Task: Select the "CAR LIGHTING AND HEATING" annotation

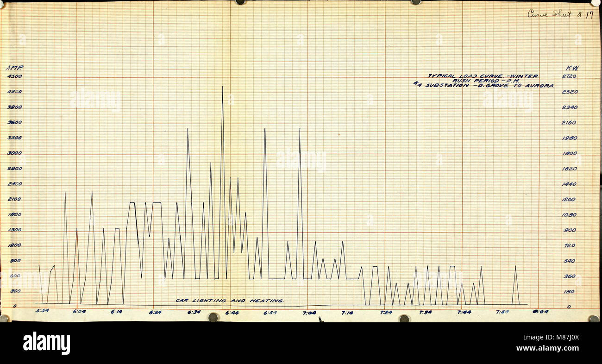Action: (230, 301)
